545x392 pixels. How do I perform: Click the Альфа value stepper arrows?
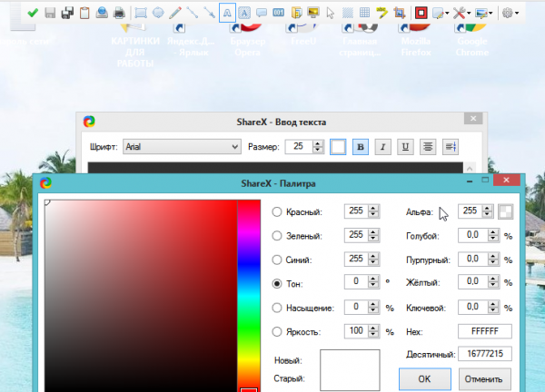click(487, 211)
